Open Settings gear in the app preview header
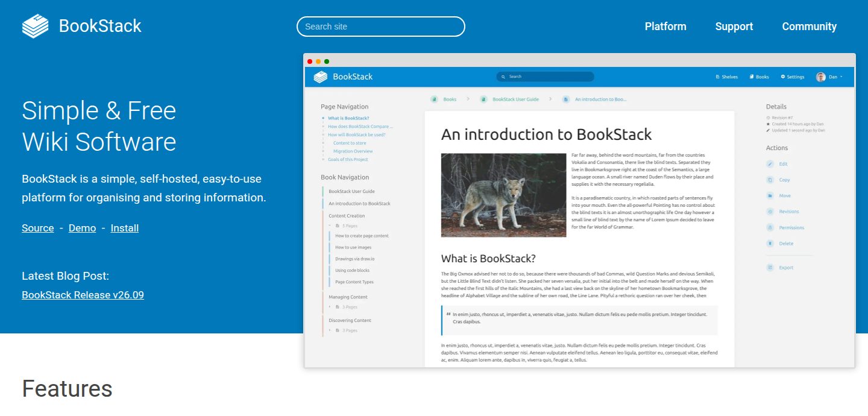 coord(793,77)
